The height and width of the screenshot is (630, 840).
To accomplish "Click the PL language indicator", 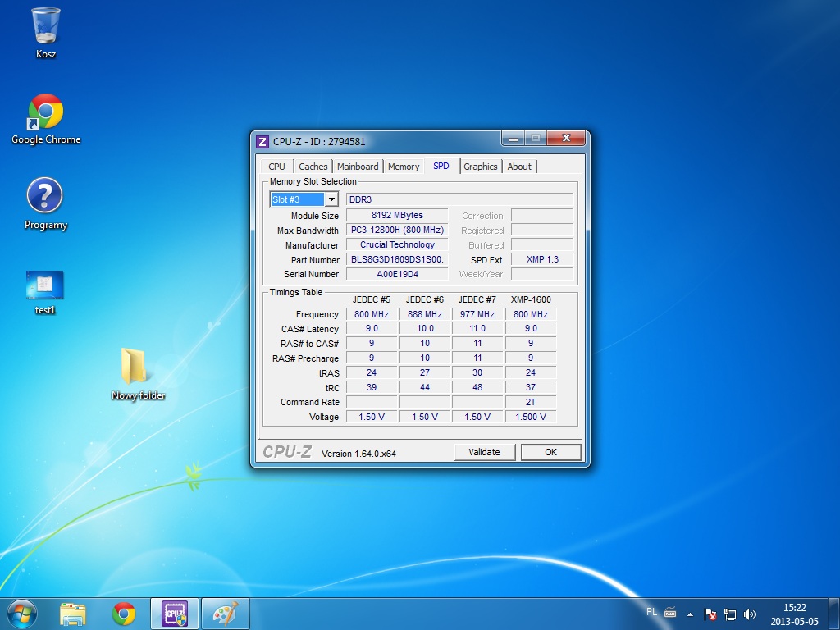I will [651, 612].
